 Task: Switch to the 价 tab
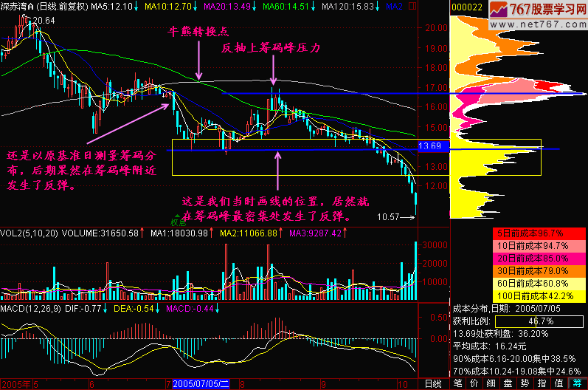(473, 383)
